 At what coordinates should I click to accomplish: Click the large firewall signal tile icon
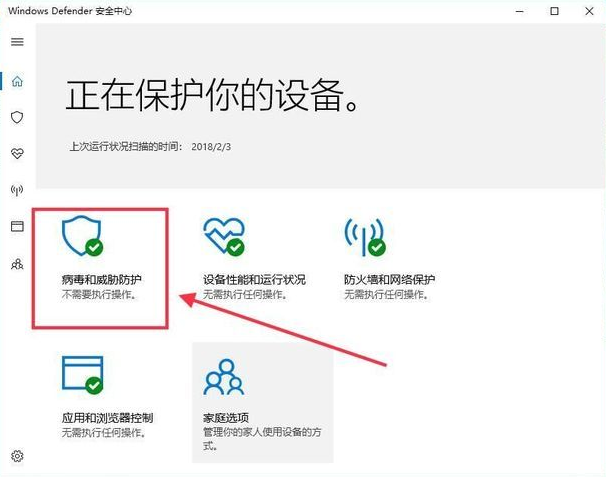point(363,236)
